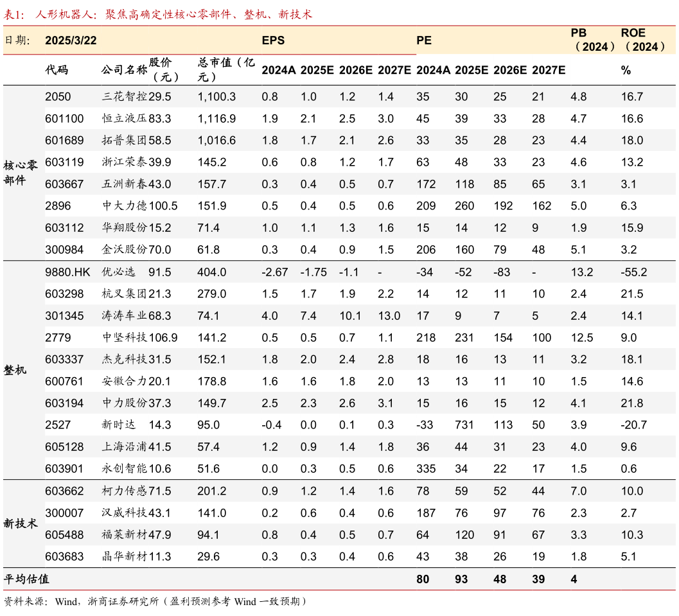Click EPS 2027E value 13.0
Screen dimensions: 679x616
click(x=389, y=315)
